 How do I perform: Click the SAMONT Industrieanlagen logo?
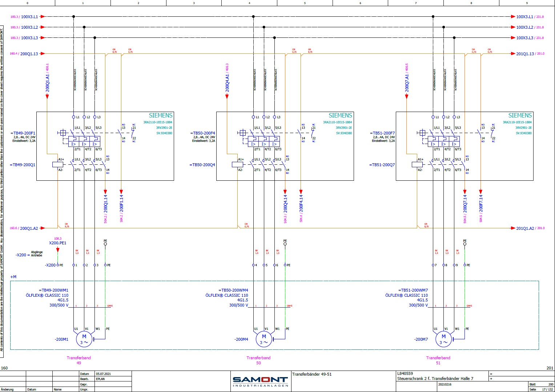pos(260,381)
